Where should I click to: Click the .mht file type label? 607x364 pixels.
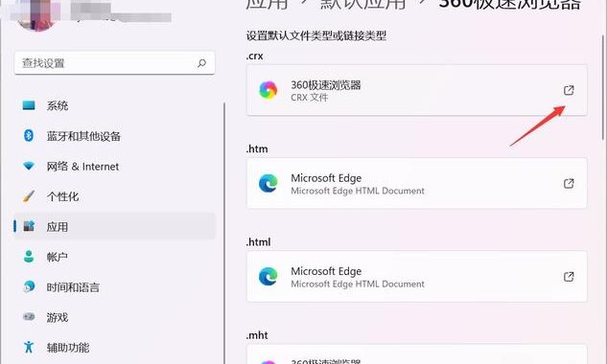(x=257, y=335)
